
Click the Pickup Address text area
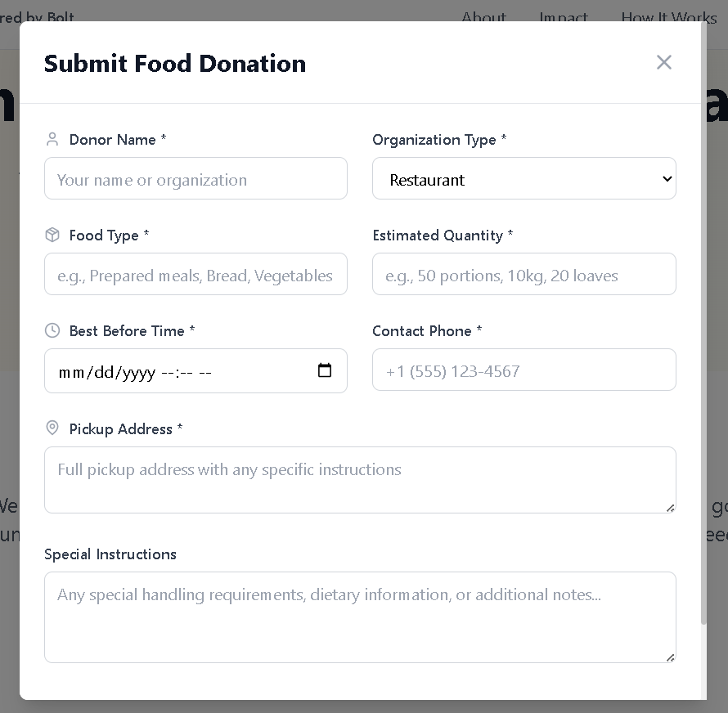(360, 480)
